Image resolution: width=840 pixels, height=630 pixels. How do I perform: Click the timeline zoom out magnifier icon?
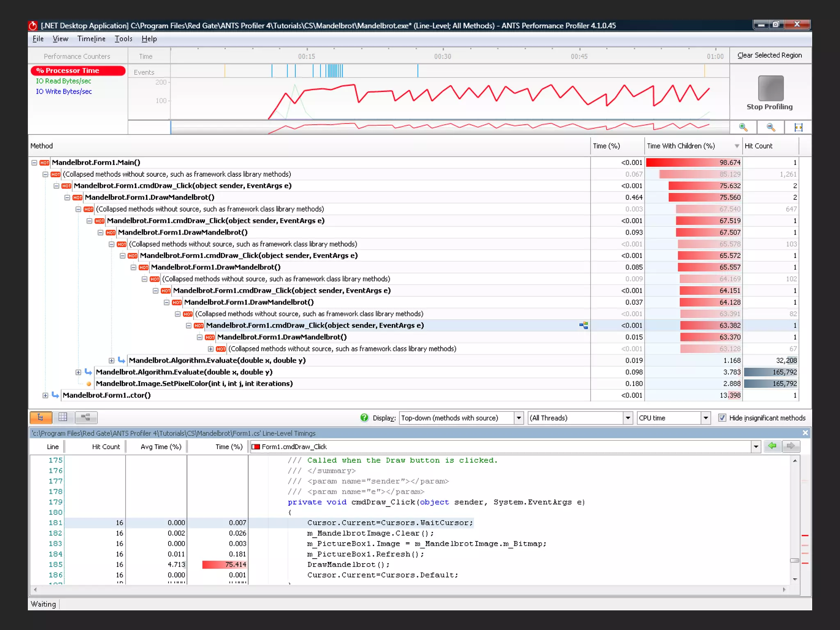click(x=771, y=127)
